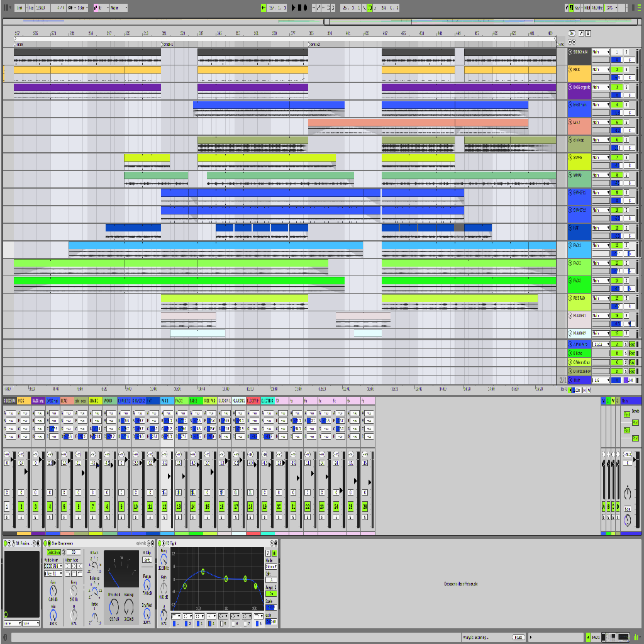Image resolution: width=644 pixels, height=644 pixels.
Task: Solo the HAT track in arrangement
Action: pos(626,228)
